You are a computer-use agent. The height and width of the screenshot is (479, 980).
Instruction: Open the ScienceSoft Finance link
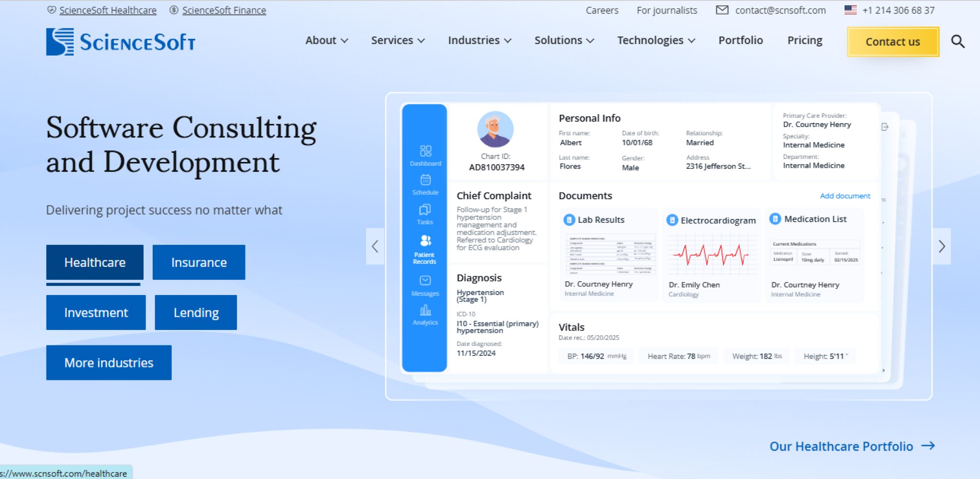[224, 10]
